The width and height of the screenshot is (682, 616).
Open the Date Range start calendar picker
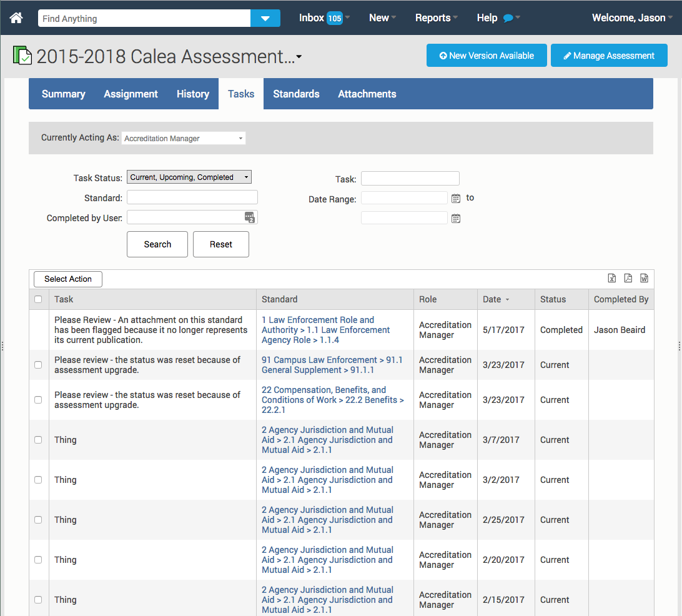pos(456,199)
